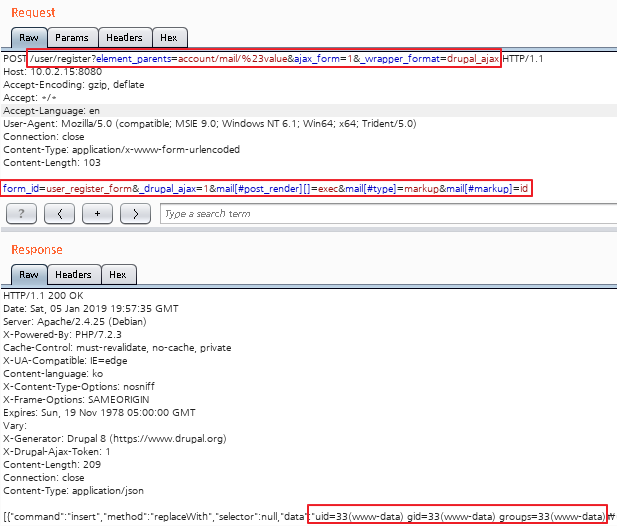Click the uid=33(www-data) output in response body
Image resolution: width=617 pixels, height=526 pixels.
[459, 516]
